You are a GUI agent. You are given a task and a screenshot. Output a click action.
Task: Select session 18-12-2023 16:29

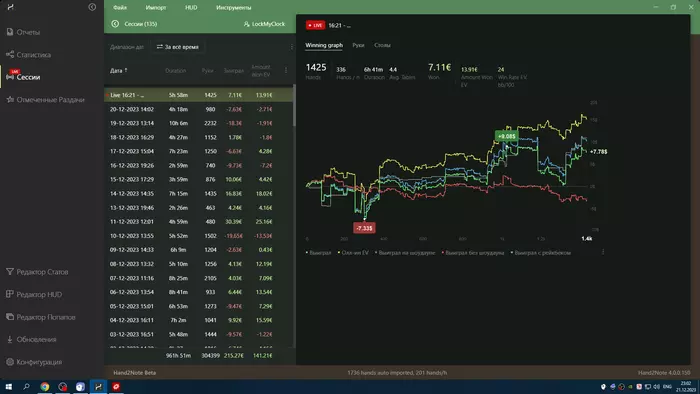[199, 137]
